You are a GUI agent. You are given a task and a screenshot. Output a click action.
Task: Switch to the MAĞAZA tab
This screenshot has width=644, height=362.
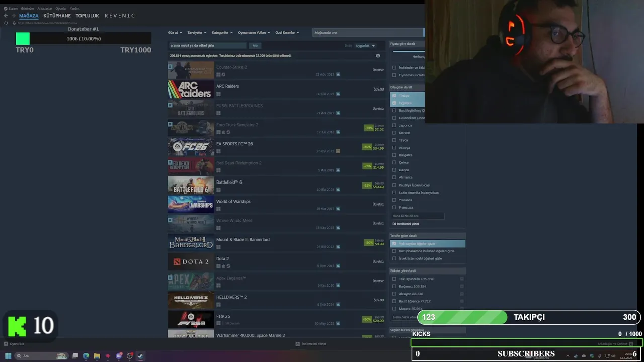click(29, 16)
